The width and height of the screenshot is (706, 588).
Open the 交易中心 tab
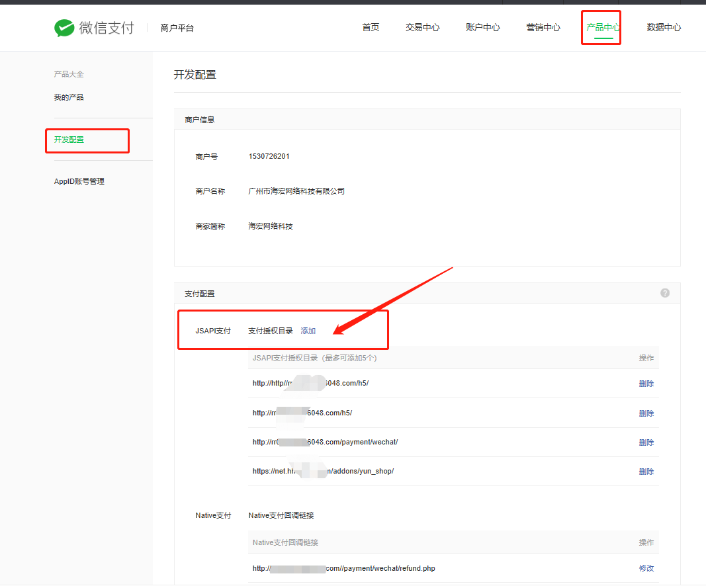422,28
